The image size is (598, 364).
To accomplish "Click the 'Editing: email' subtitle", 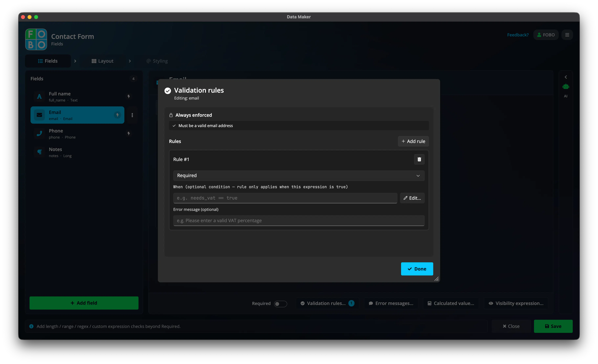I will (x=186, y=98).
